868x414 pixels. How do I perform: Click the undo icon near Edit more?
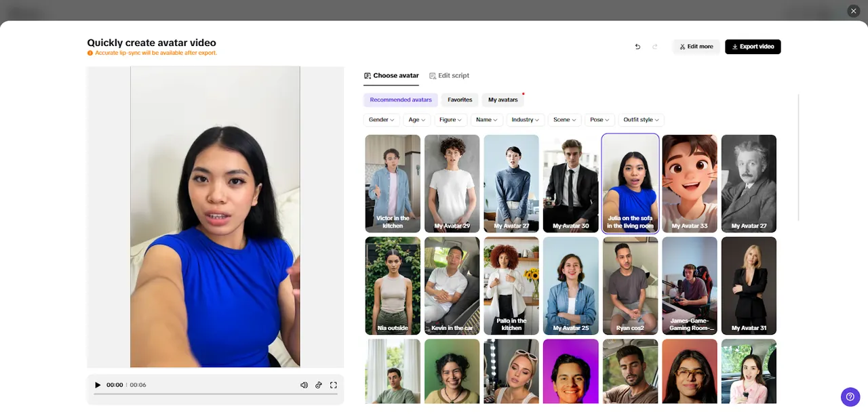coord(637,46)
